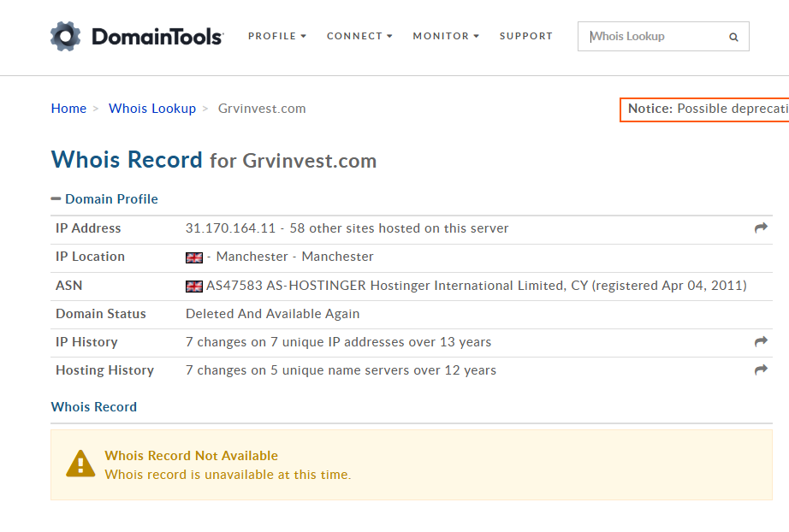Click the IP Location row label
Image resolution: width=789 pixels, height=532 pixels.
90,257
